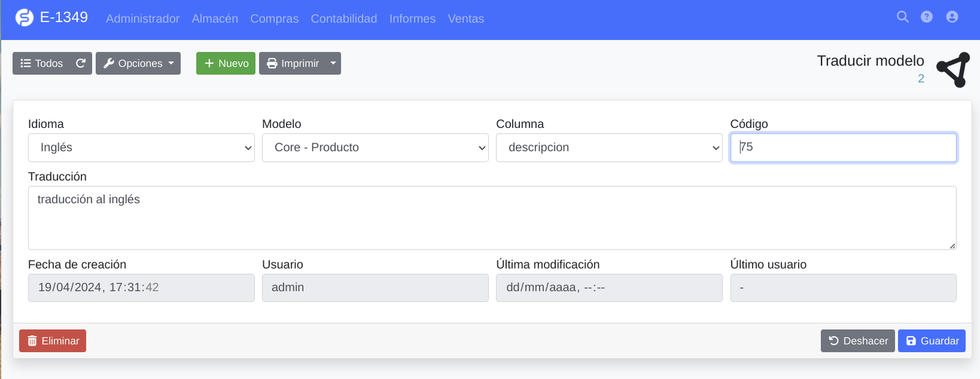This screenshot has width=980, height=379.
Task: Click the reload arrow icon
Action: (x=80, y=63)
